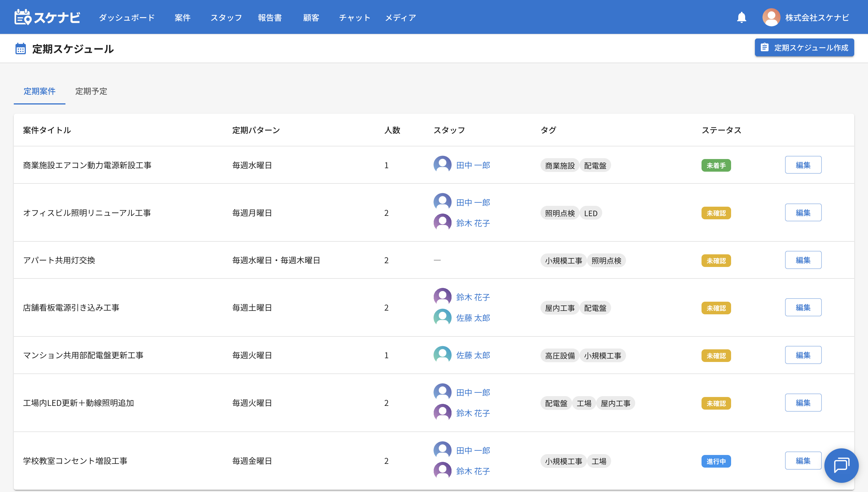
Task: Switch to the 定期予定 tab
Action: coord(91,91)
